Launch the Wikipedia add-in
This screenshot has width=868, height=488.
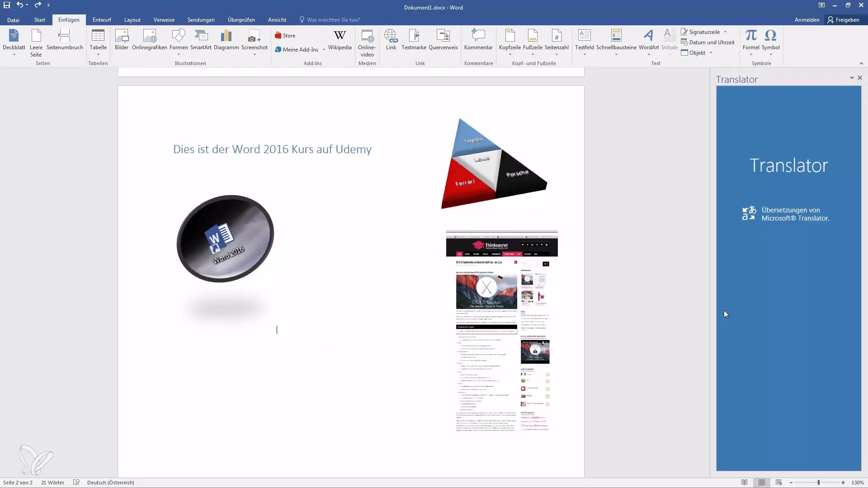point(340,40)
